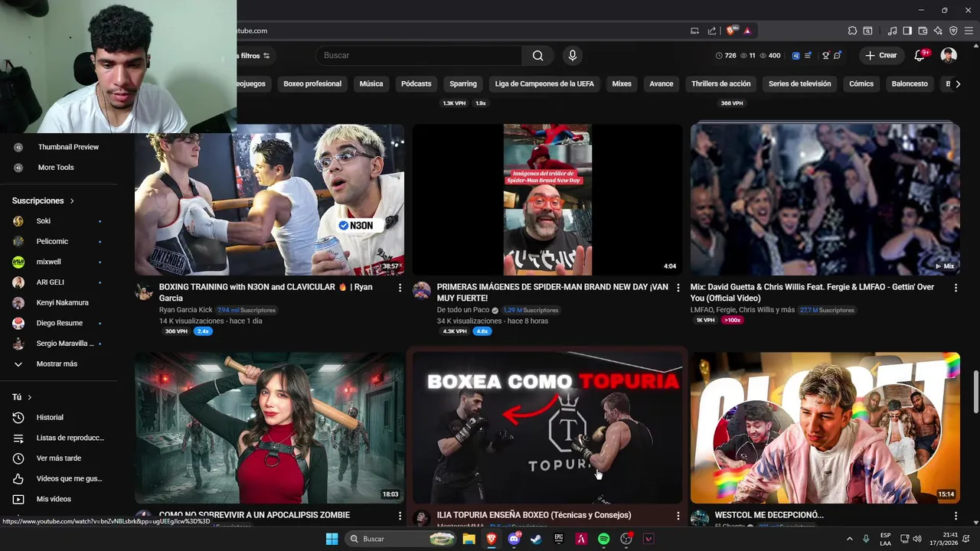Select the Mixes filter chip
Image resolution: width=980 pixels, height=551 pixels.
point(622,84)
